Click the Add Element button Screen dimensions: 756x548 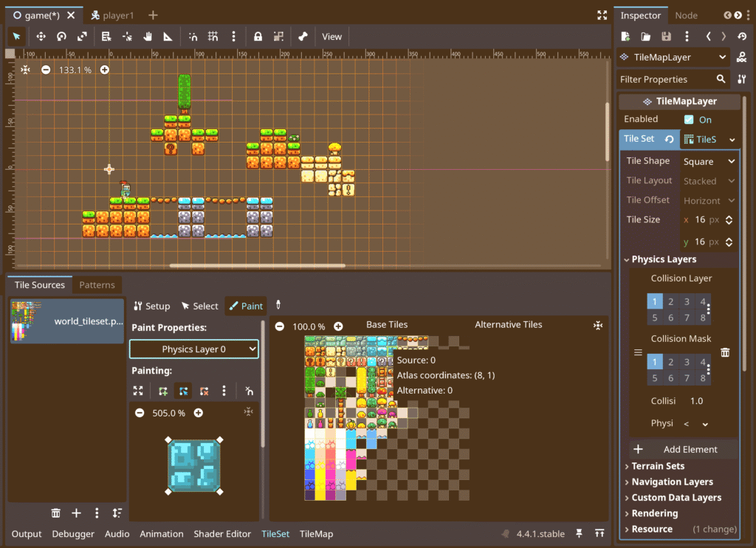[x=684, y=449]
